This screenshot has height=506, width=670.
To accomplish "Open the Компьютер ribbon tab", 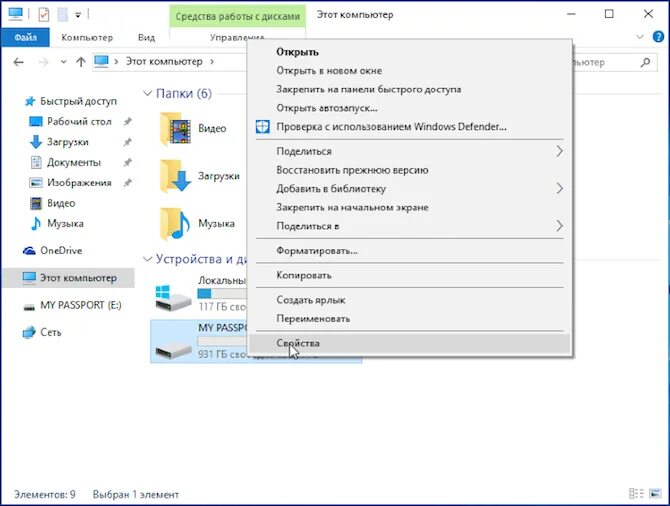I will 87,37.
